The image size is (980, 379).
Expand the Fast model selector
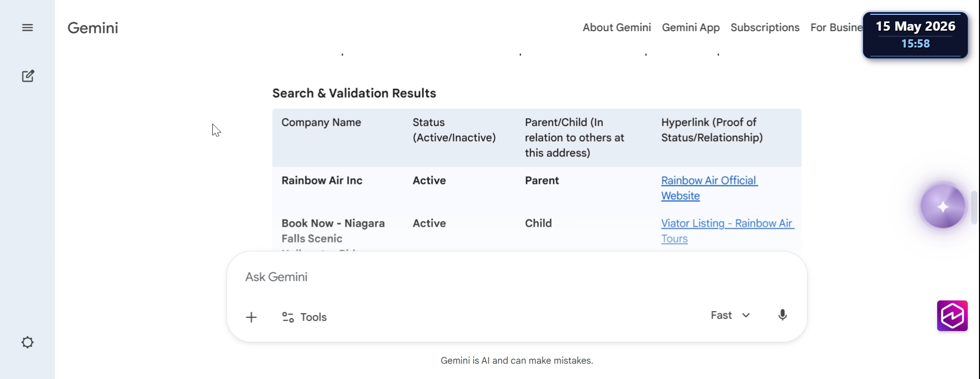tap(730, 315)
